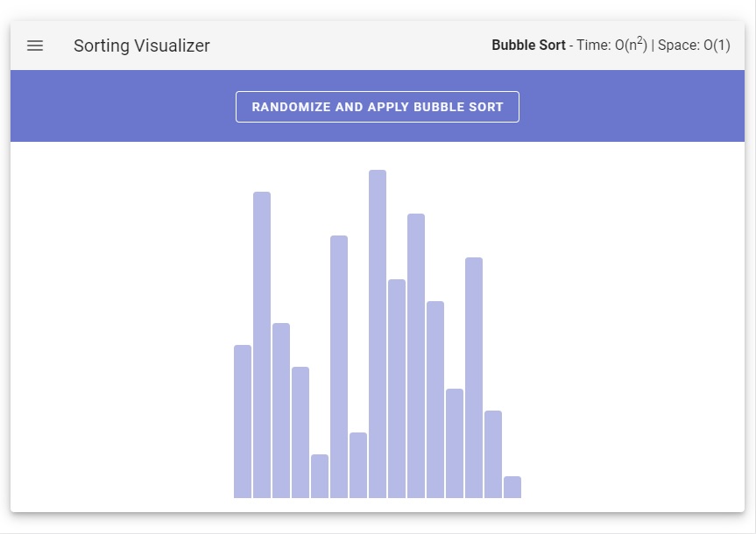Click the short seventh bar before the tallest

click(358, 465)
